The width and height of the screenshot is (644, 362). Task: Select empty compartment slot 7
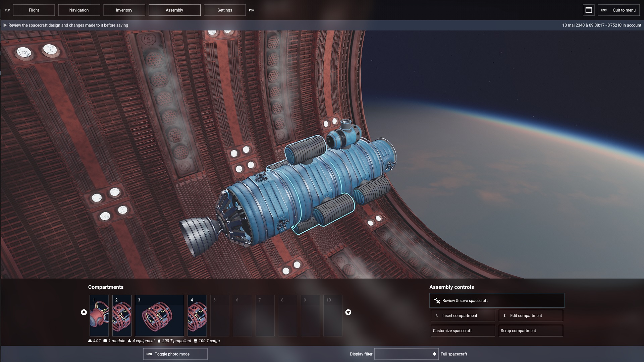pyautogui.click(x=265, y=315)
